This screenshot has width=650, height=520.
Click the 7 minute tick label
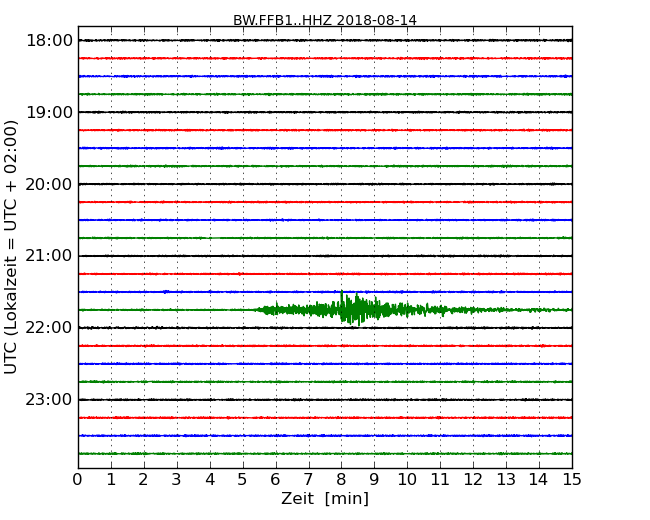pyautogui.click(x=308, y=479)
